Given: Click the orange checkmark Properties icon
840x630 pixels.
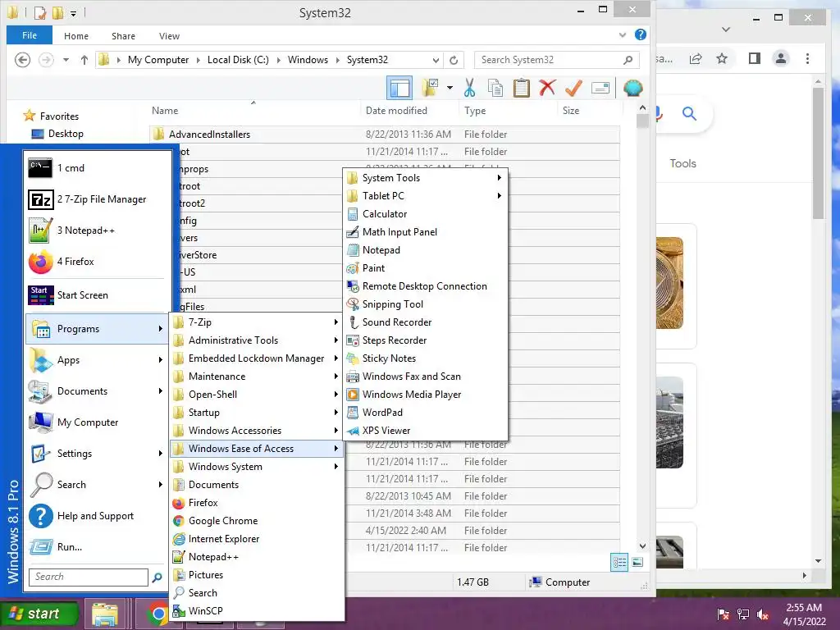Looking at the screenshot, I should 573,88.
